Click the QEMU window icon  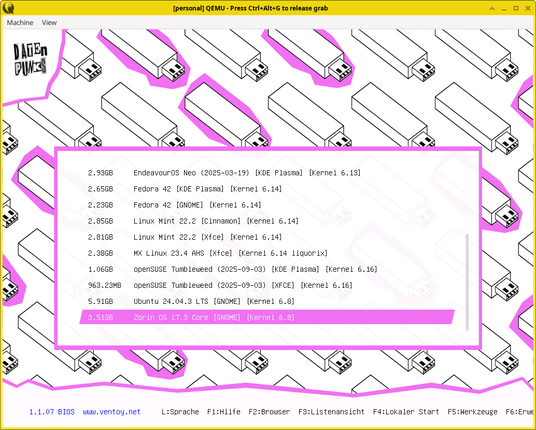[x=8, y=8]
